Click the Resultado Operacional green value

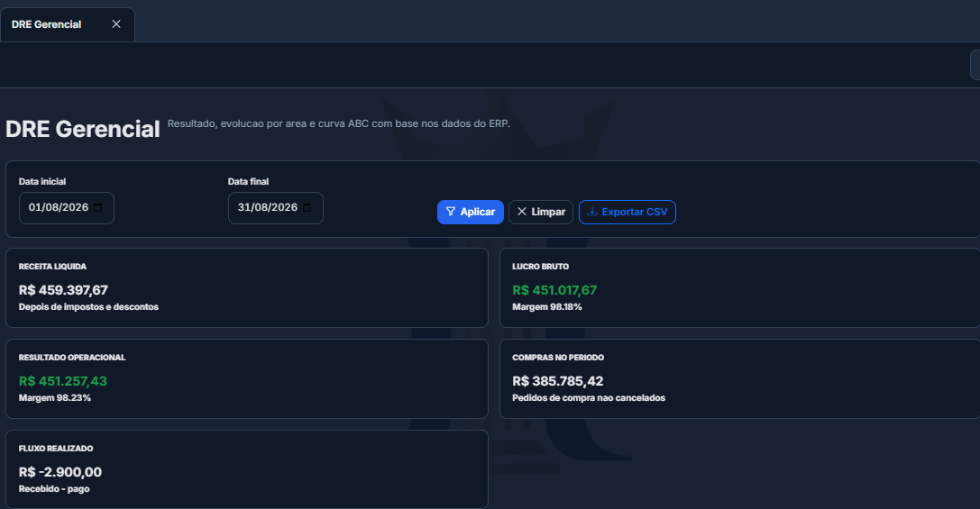62,381
